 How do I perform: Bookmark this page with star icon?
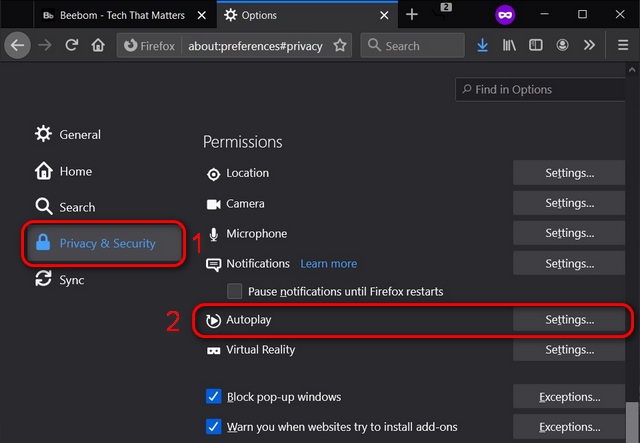[340, 45]
